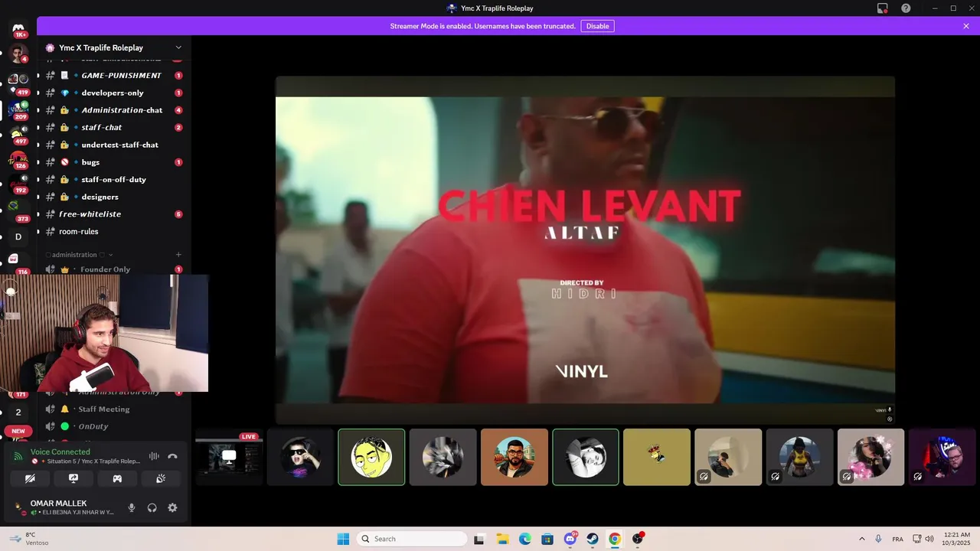
Task: Deafen audio with the headphones icon
Action: click(x=152, y=507)
